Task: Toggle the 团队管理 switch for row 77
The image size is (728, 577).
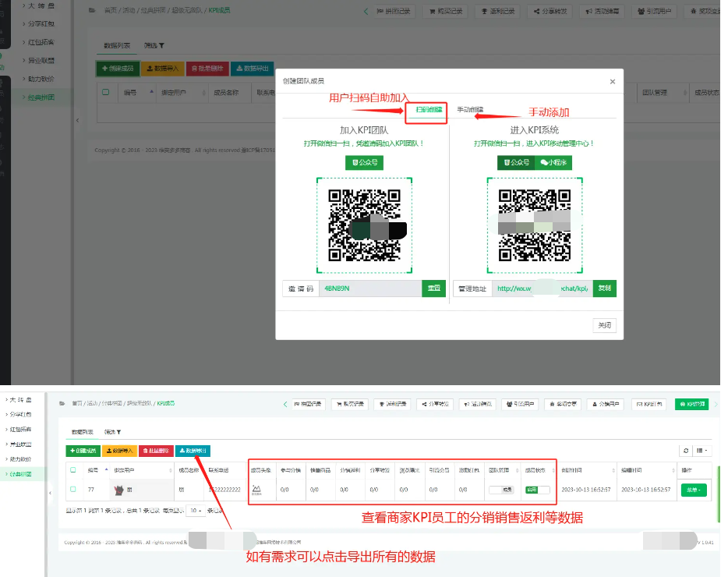Action: pyautogui.click(x=501, y=490)
